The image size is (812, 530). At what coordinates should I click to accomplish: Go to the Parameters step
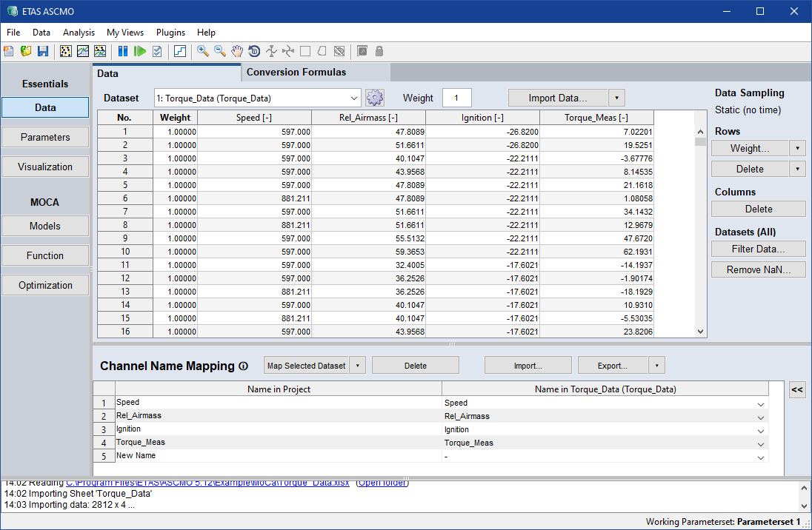(45, 137)
